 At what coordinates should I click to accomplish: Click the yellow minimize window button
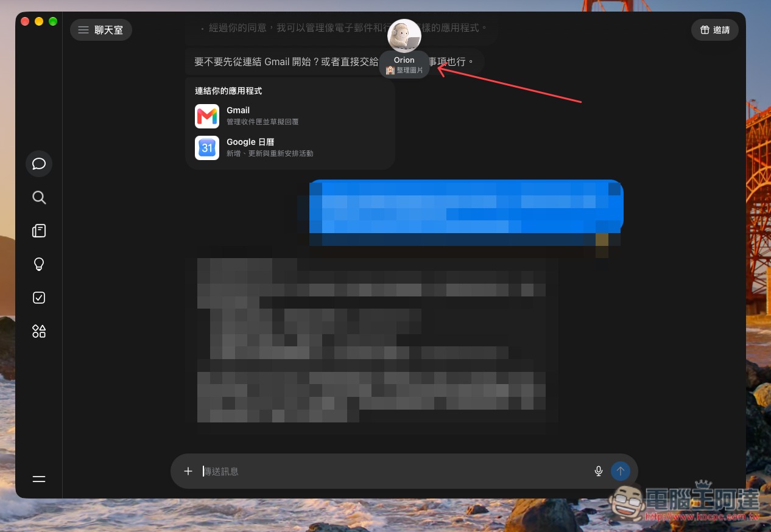(39, 21)
